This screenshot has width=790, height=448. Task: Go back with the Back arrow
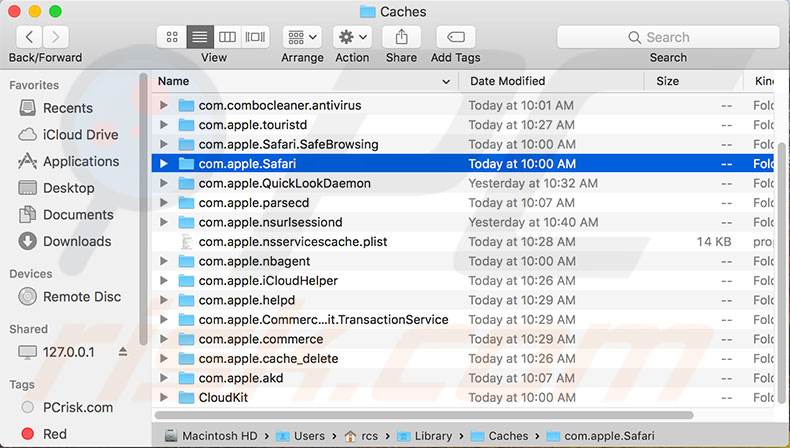pos(29,37)
